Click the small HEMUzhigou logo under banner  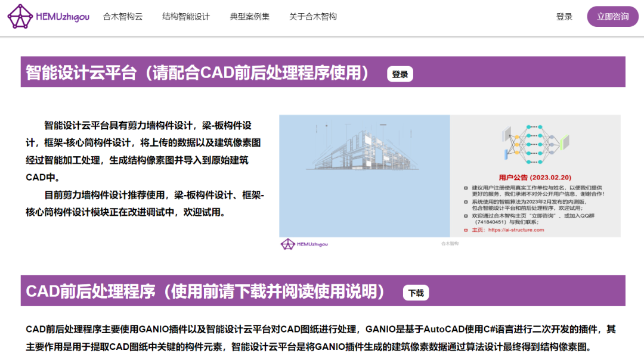click(304, 244)
